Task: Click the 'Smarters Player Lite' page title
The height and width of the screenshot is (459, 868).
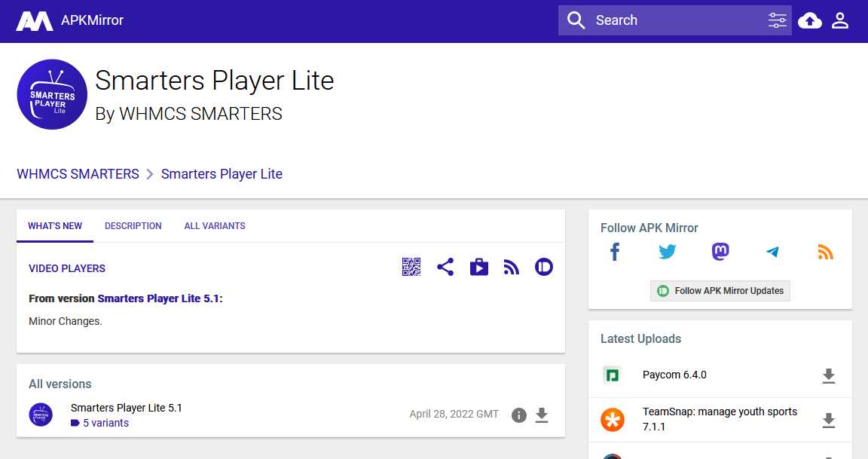Action: click(215, 81)
